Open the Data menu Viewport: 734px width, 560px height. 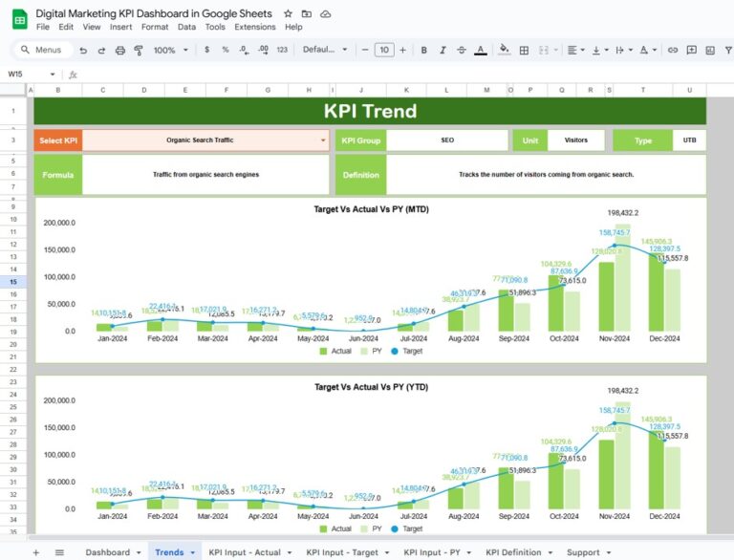tap(186, 27)
